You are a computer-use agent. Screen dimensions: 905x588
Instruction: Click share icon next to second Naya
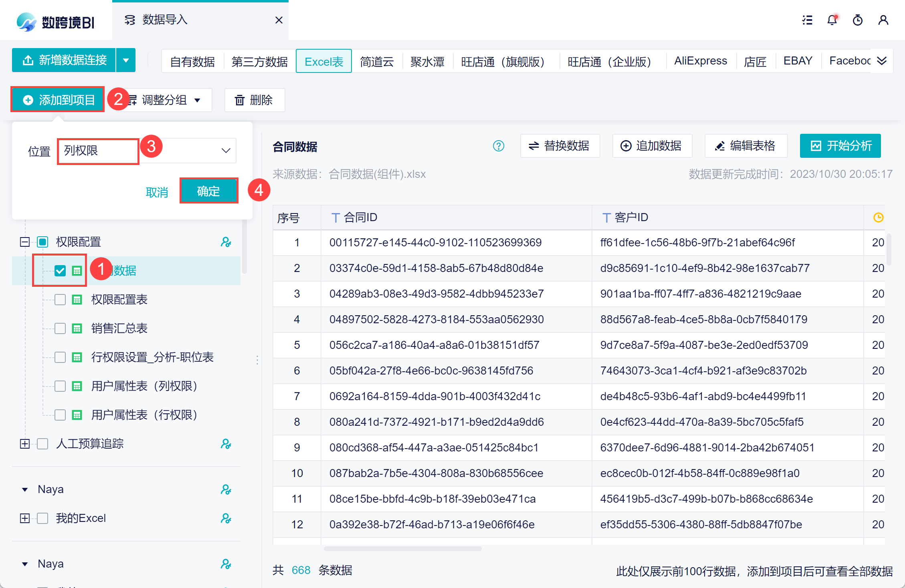click(x=226, y=564)
